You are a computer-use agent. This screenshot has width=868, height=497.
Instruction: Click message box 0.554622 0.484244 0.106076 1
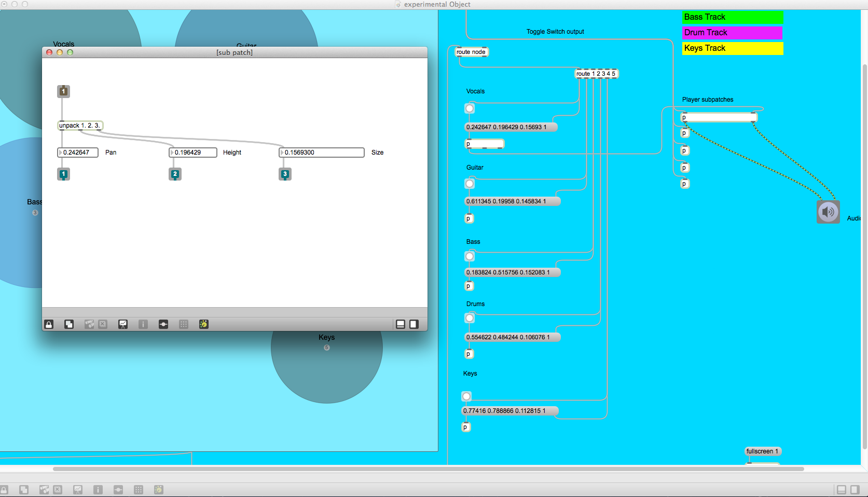pos(513,337)
